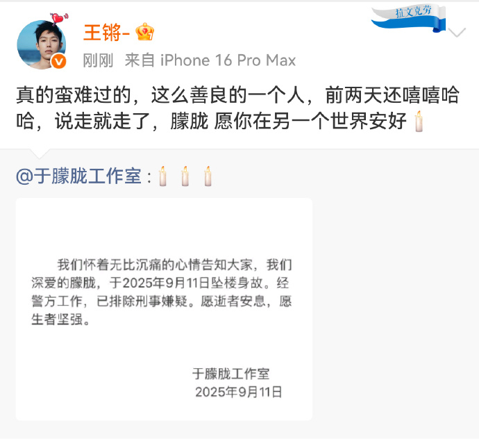Viewport: 479px width, 448px height.
Task: Click the statement paragraph inside the image
Action: (x=162, y=292)
